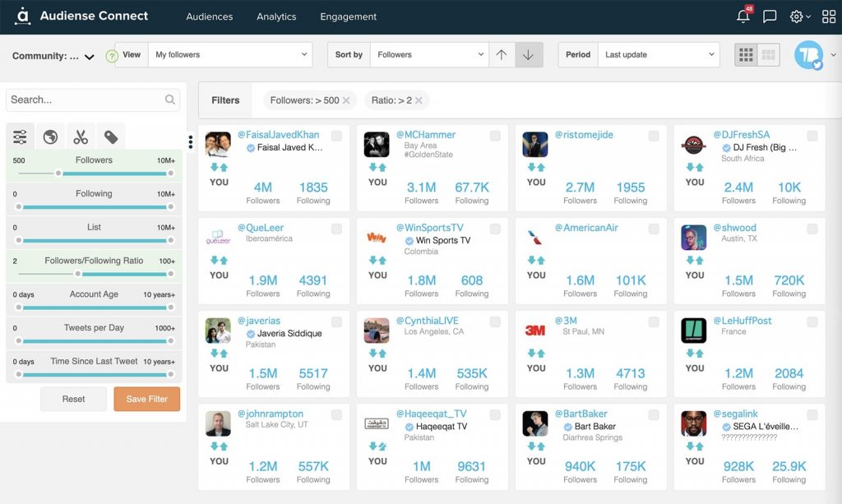
Task: Open the @CynthiaLIVE profile link
Action: pos(428,321)
